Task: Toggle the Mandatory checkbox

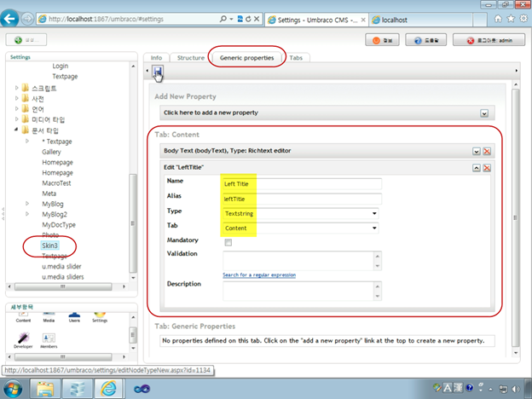Action: tap(228, 242)
